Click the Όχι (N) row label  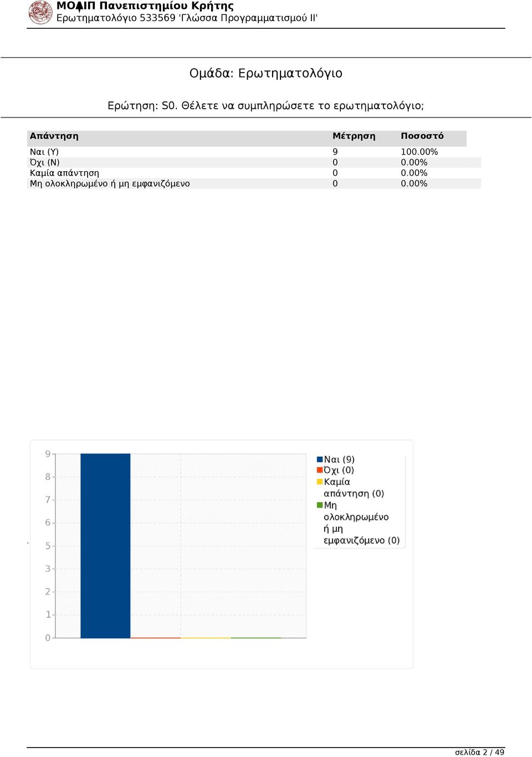[x=45, y=162]
